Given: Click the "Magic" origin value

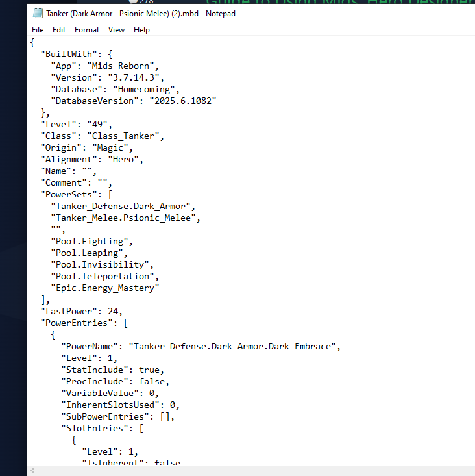Looking at the screenshot, I should pyautogui.click(x=110, y=148).
